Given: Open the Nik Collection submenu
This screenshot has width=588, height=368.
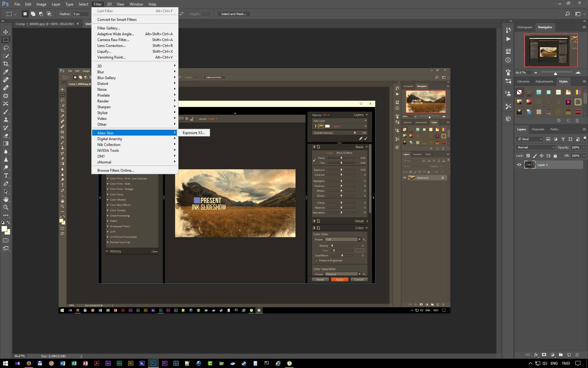Looking at the screenshot, I should point(135,144).
